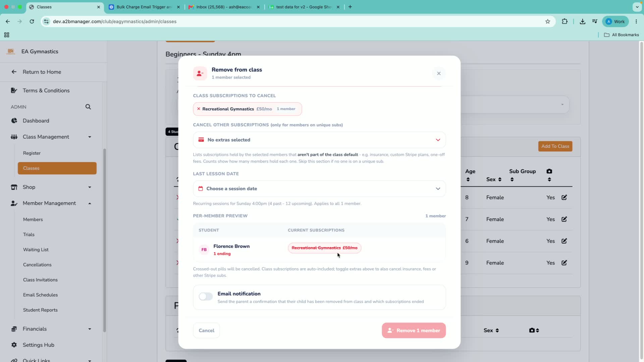Viewport: 644px width, 362px height.
Task: Open Terms & Conditions icon link
Action: pos(14,90)
